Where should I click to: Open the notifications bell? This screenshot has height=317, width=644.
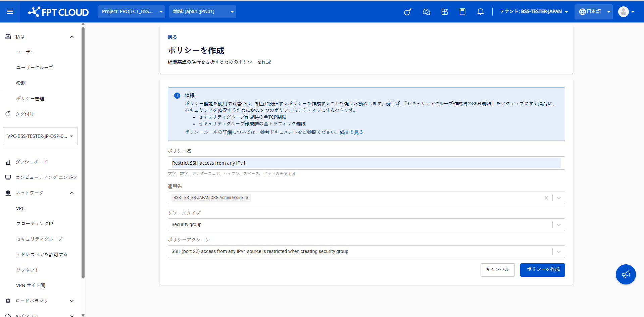[x=481, y=12]
